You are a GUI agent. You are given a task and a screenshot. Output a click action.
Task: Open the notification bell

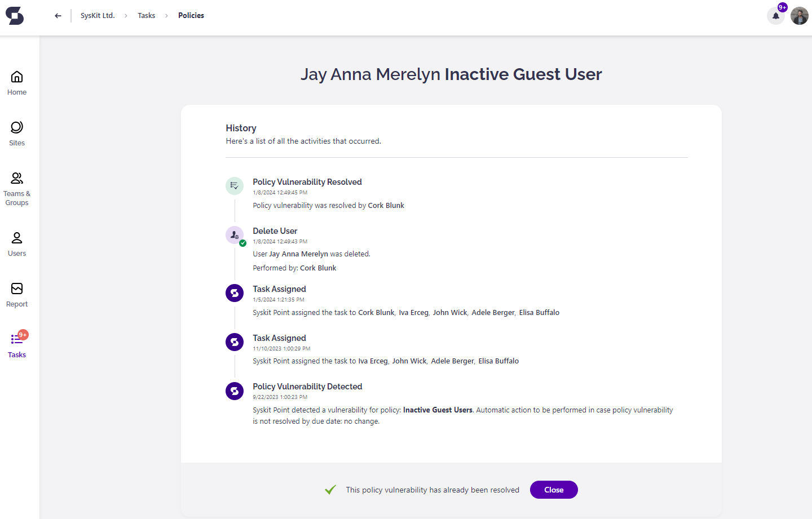pyautogui.click(x=775, y=16)
